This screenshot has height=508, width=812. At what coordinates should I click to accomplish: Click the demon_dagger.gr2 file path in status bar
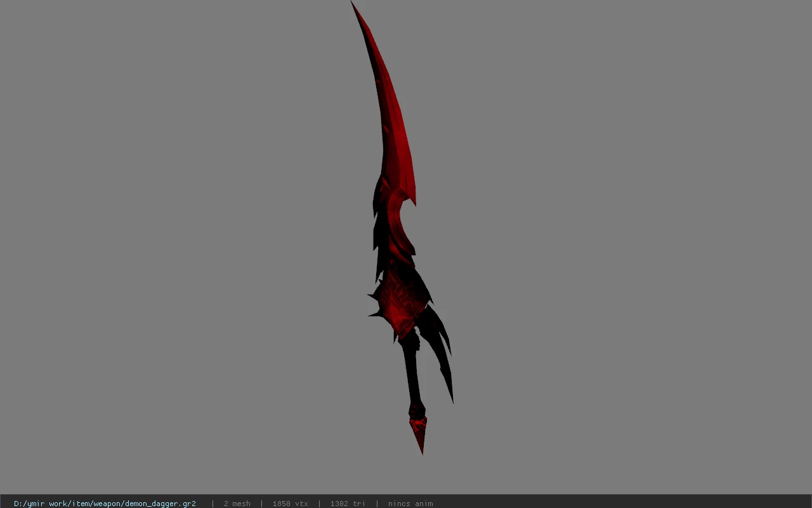pyautogui.click(x=105, y=504)
